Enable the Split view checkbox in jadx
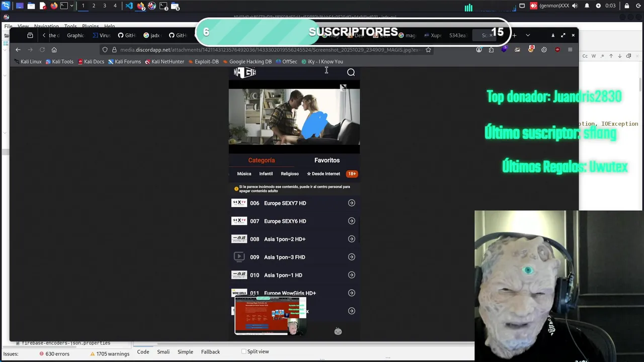Image resolution: width=644 pixels, height=362 pixels. (x=244, y=352)
